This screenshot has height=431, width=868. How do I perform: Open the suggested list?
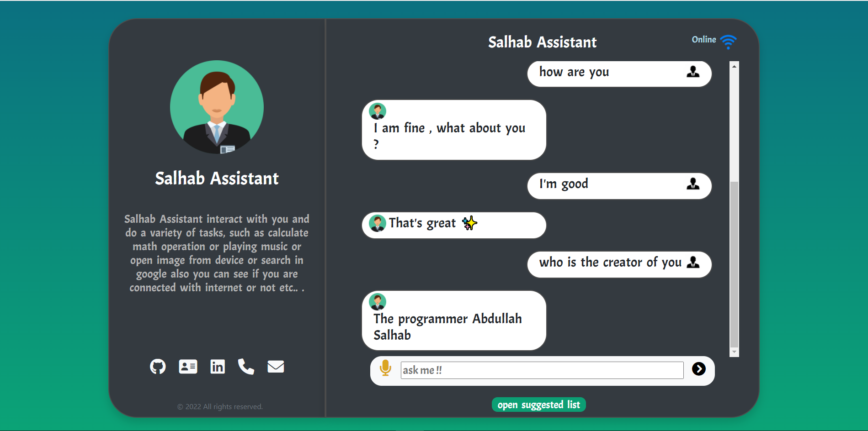tap(538, 405)
